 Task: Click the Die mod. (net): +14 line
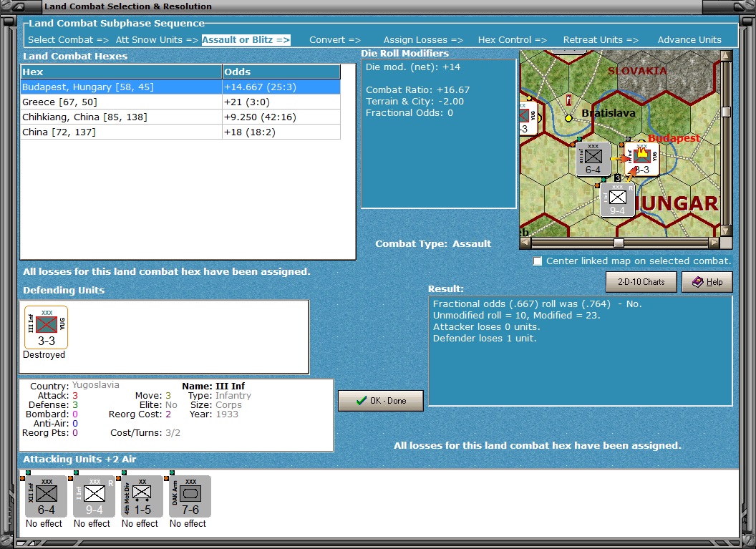click(x=412, y=67)
